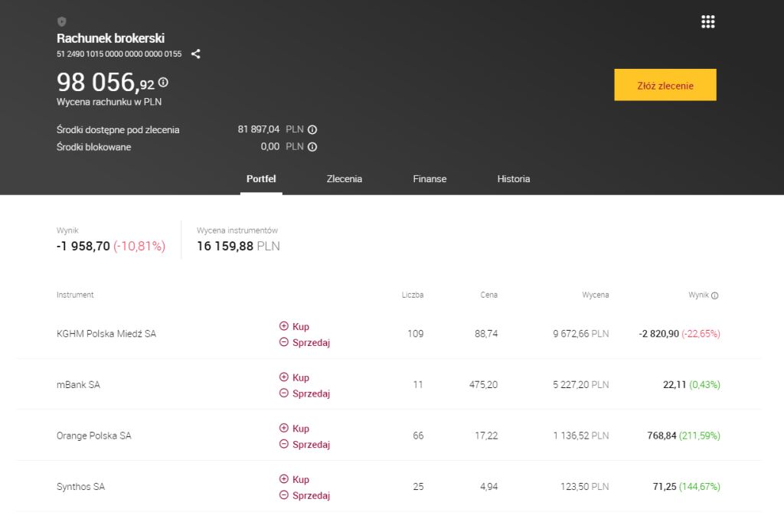
Task: Click the -1 958,70 (-10,81%) result value
Action: (111, 246)
